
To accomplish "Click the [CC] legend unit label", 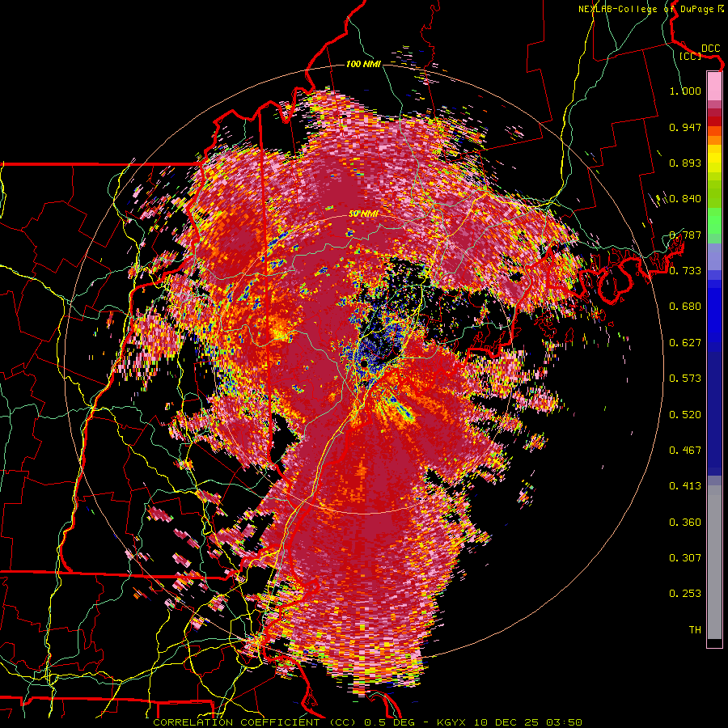I will tap(690, 56).
